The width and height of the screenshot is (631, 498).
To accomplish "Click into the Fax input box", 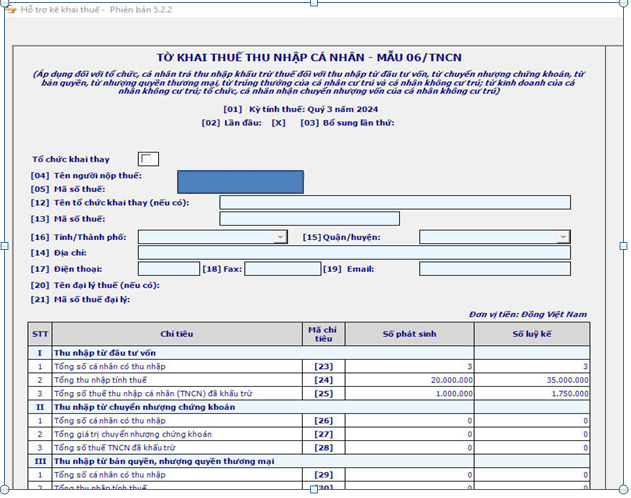I will click(283, 269).
